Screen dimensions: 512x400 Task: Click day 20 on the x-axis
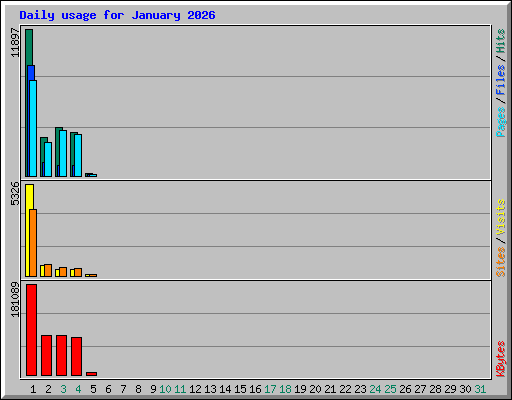(315, 389)
